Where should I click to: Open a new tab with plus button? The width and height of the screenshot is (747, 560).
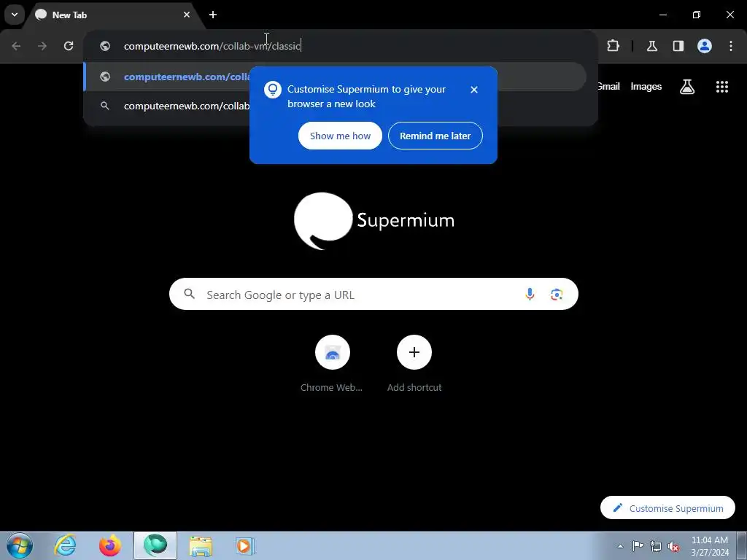pos(213,15)
